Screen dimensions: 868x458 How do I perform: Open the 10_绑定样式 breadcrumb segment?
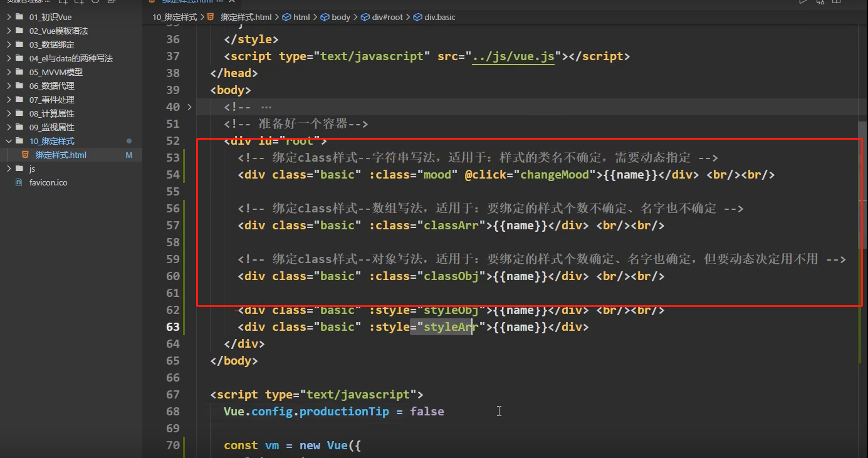[x=174, y=17]
